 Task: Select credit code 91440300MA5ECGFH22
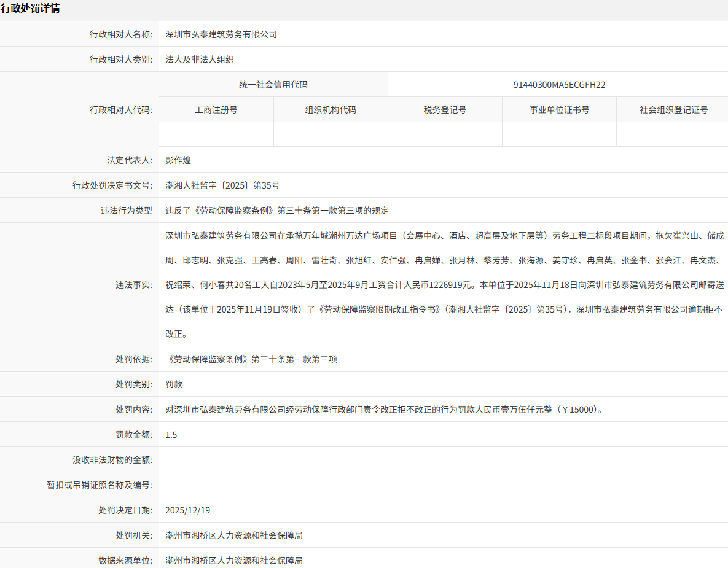pyautogui.click(x=559, y=85)
